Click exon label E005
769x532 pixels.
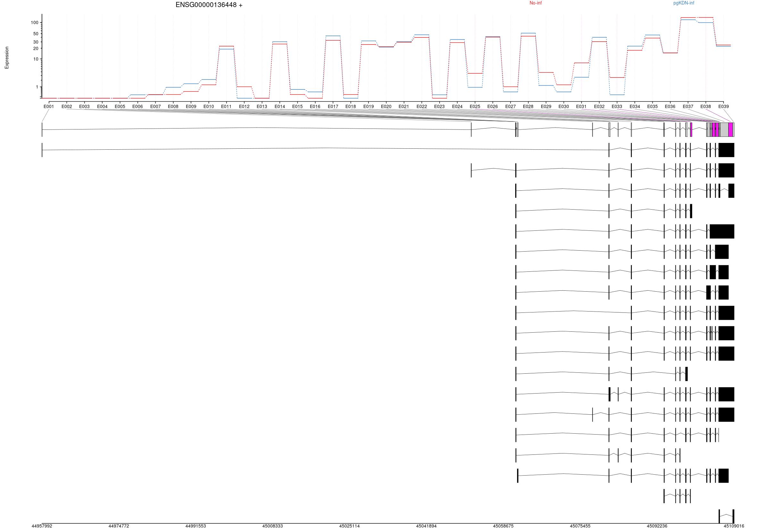coord(120,107)
